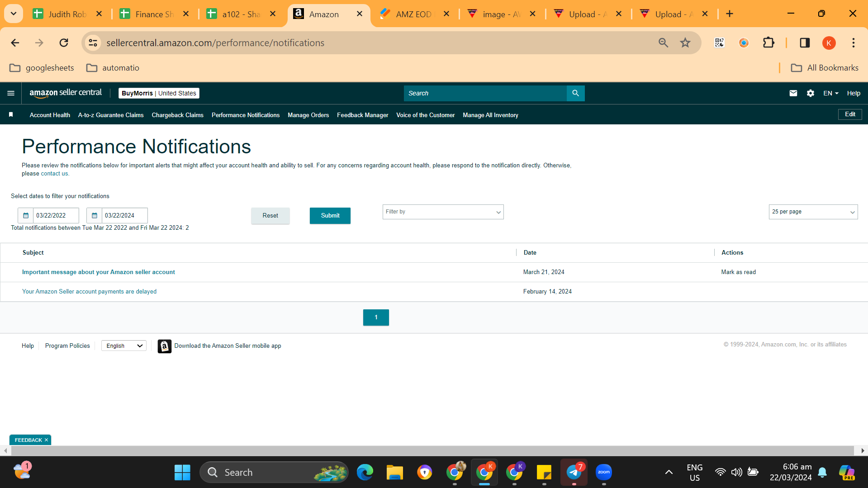Switch to the AMZ EOD tab
Image resolution: width=868 pixels, height=488 pixels.
(x=415, y=14)
